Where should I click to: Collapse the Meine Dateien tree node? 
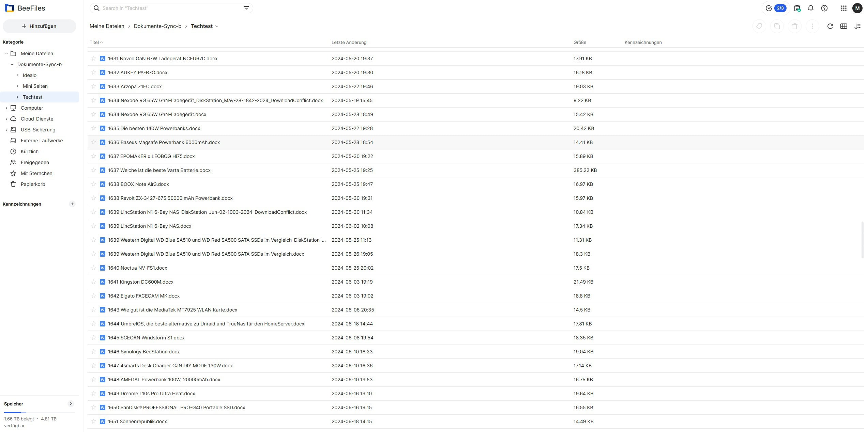pyautogui.click(x=6, y=53)
